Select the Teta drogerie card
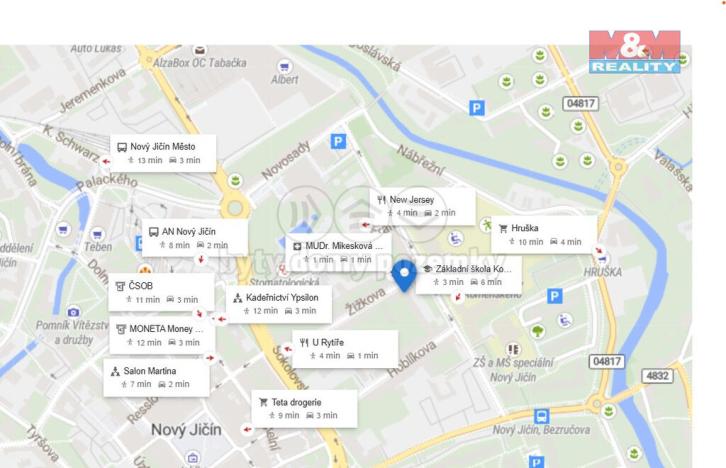726x468 pixels. click(x=304, y=409)
